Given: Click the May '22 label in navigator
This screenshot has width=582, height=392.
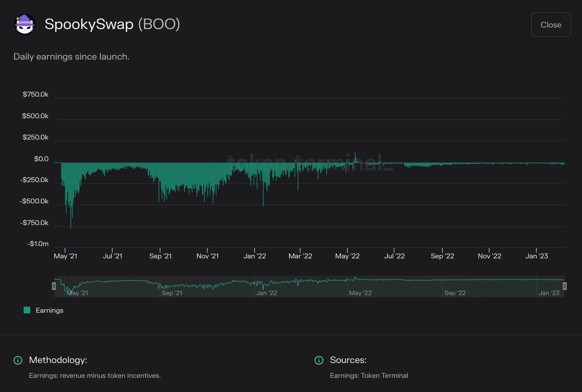Looking at the screenshot, I should pos(360,293).
